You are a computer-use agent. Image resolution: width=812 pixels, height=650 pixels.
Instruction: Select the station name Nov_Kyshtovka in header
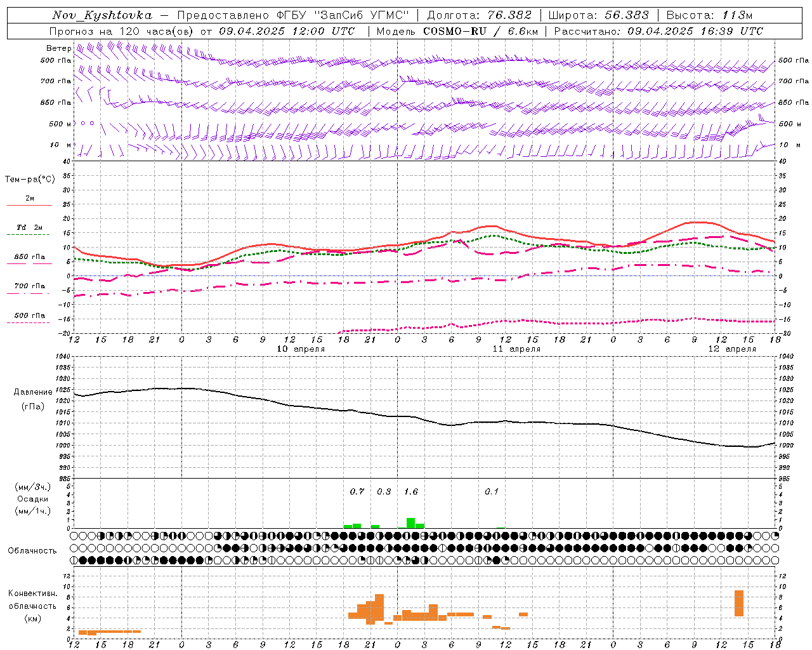click(102, 15)
